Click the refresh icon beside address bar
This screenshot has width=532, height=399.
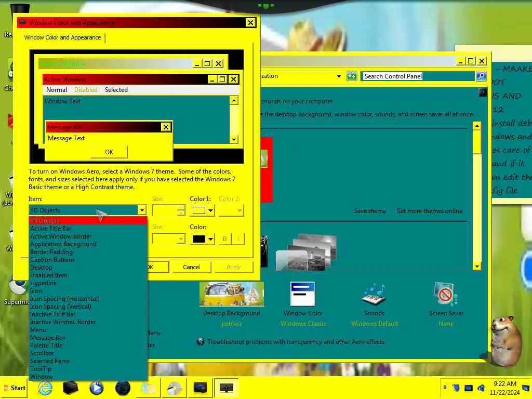[352, 76]
